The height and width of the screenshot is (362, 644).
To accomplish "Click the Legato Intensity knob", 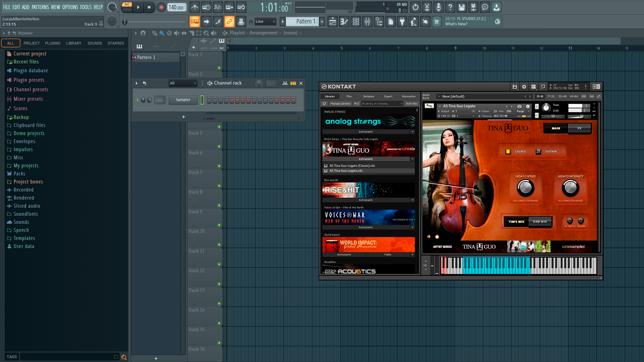I will coord(570,189).
